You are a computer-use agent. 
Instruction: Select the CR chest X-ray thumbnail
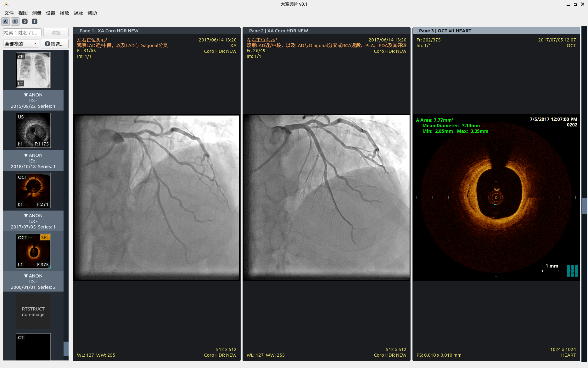33,70
